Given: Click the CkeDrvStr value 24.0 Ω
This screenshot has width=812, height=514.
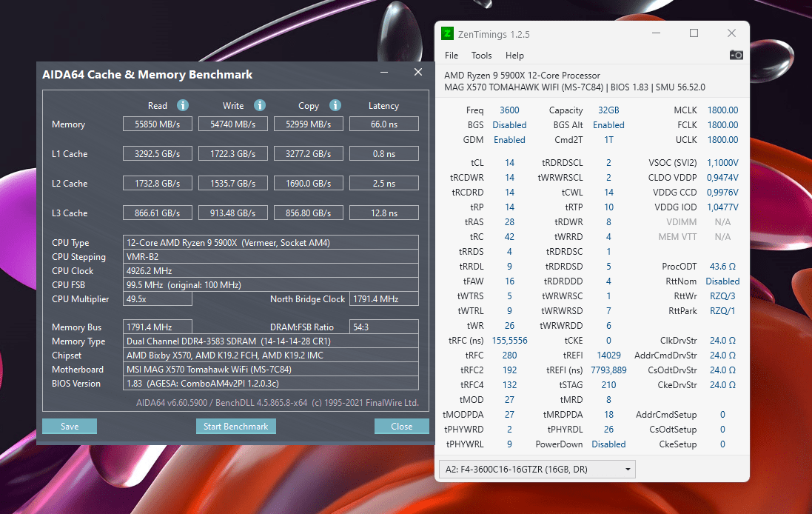Looking at the screenshot, I should (722, 385).
